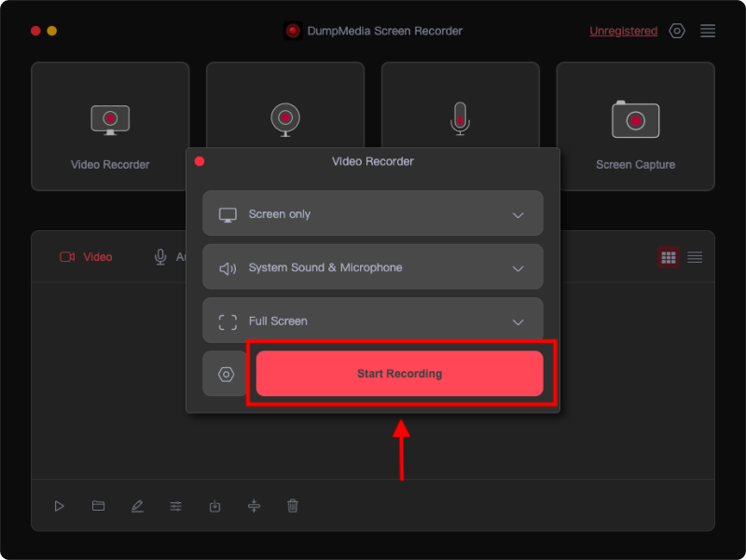Choose the Screen Capture mode card
Screen dimensions: 746x560
point(635,127)
